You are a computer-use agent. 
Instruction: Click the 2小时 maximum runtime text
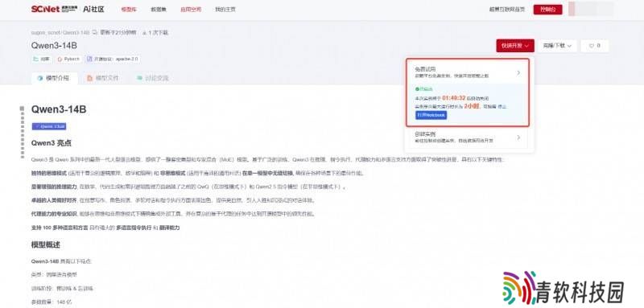click(x=472, y=106)
